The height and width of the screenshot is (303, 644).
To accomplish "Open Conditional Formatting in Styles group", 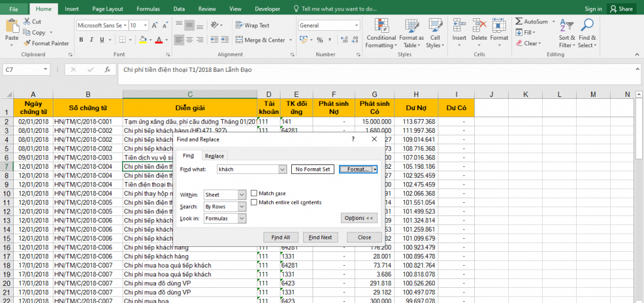I will tap(381, 33).
